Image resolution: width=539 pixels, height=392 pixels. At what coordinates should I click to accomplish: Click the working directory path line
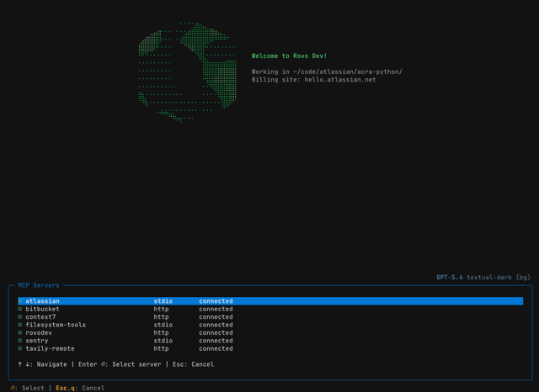(x=327, y=72)
